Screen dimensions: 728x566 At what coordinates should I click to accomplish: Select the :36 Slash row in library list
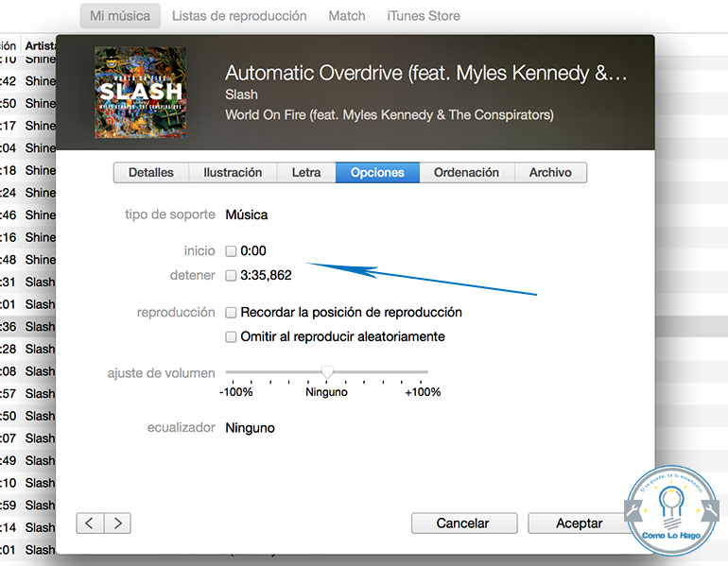click(27, 327)
